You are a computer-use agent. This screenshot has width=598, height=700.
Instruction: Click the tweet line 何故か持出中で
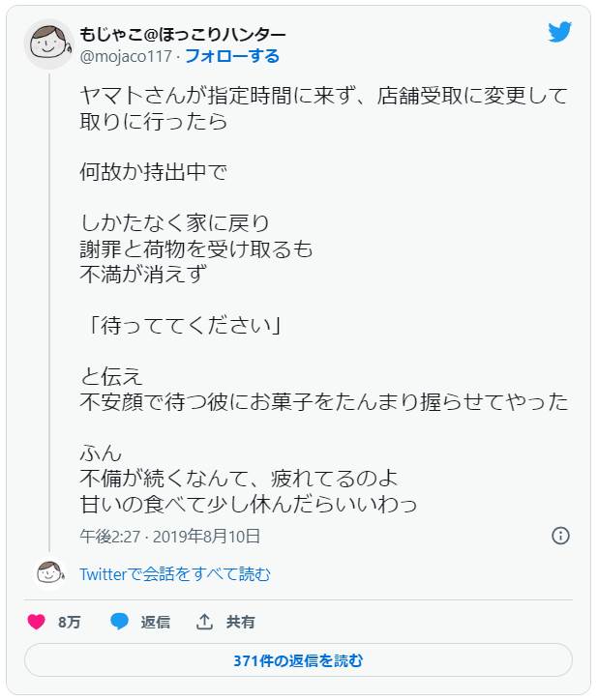153,172
